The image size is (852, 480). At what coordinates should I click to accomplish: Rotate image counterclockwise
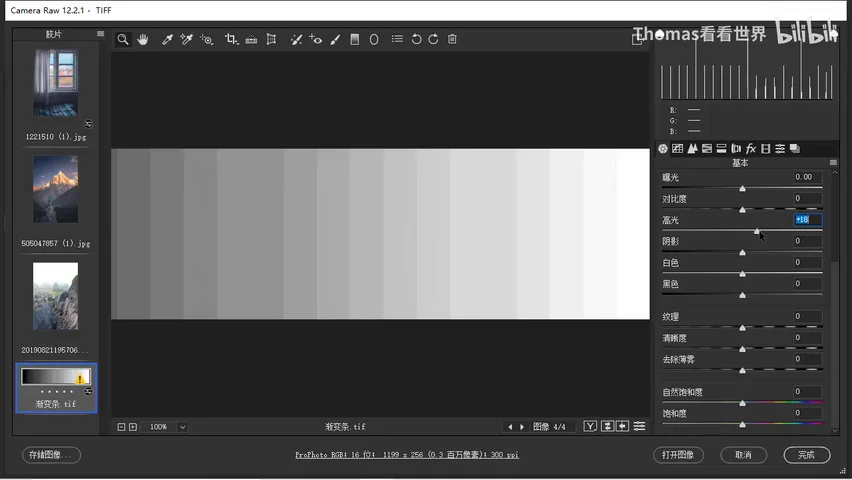416,39
